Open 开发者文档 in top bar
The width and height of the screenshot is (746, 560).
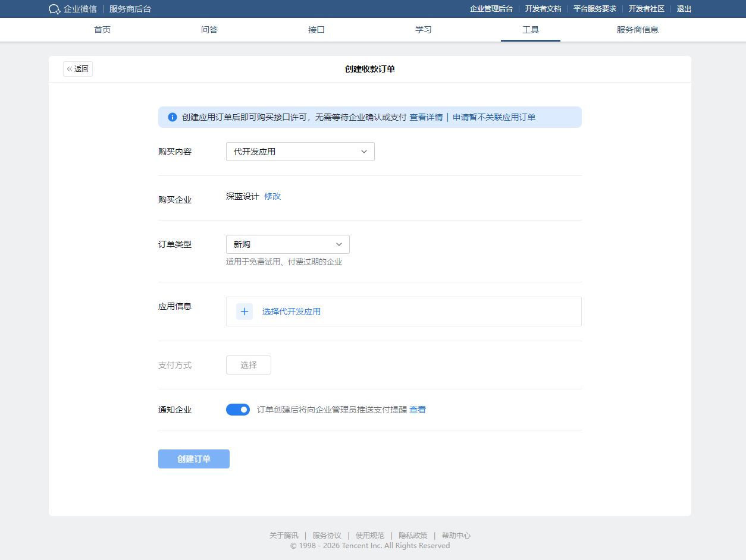tap(543, 9)
